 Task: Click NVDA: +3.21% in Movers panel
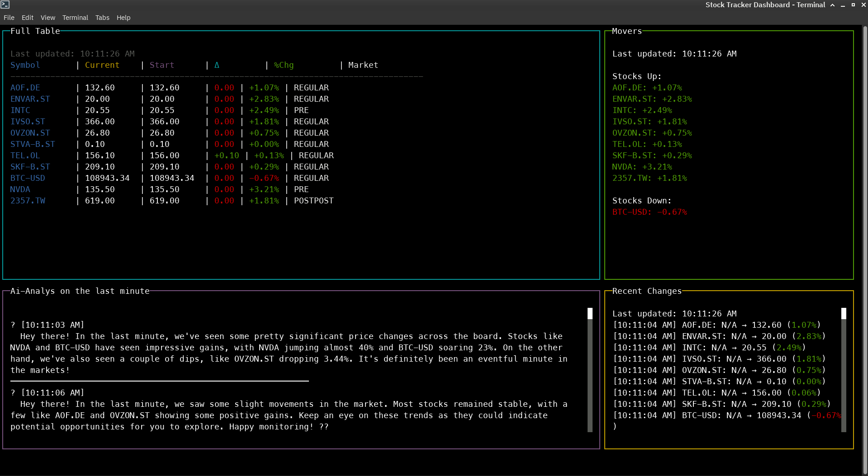642,167
